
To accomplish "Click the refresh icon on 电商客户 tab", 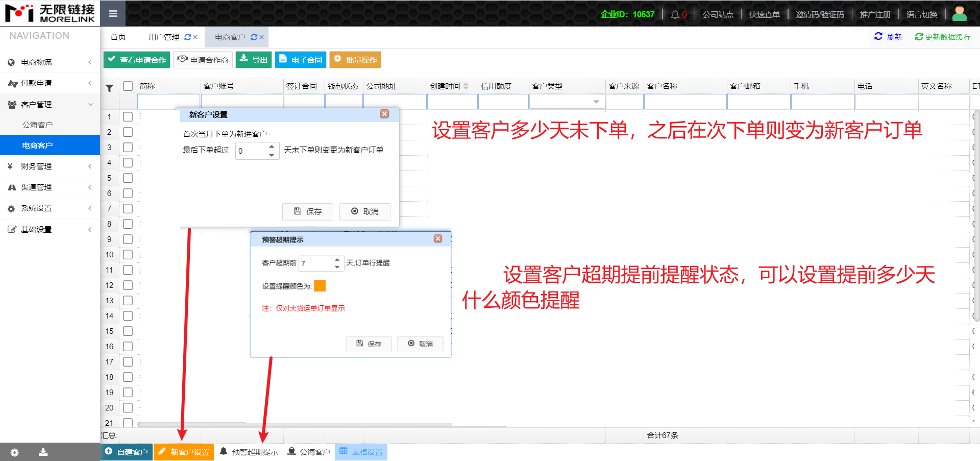I will coord(254,37).
